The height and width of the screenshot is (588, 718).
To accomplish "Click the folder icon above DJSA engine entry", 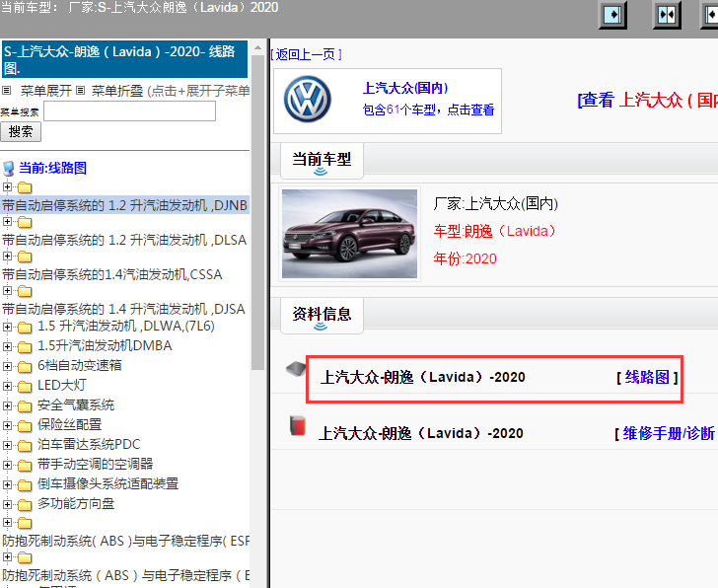I will point(25,291).
